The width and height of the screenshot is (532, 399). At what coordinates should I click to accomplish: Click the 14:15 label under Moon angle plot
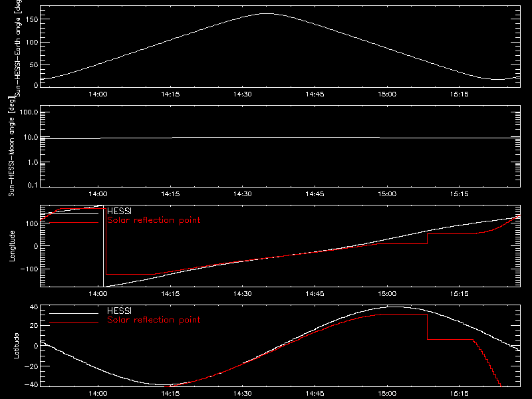[170, 194]
